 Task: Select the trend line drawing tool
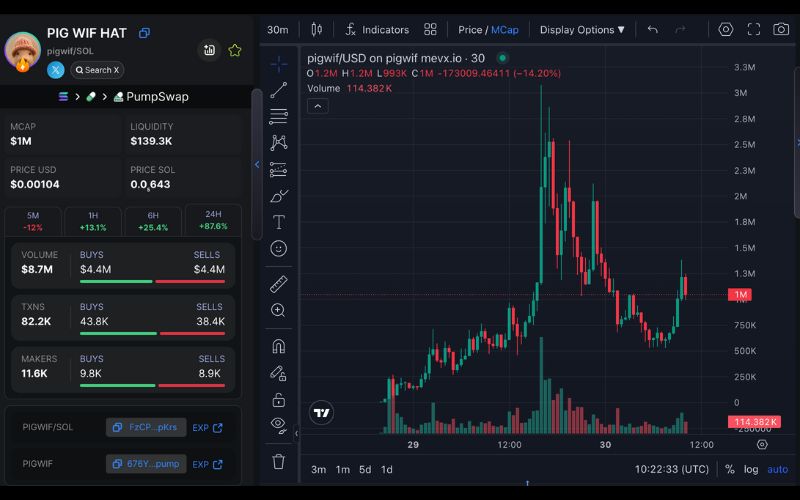(x=279, y=90)
